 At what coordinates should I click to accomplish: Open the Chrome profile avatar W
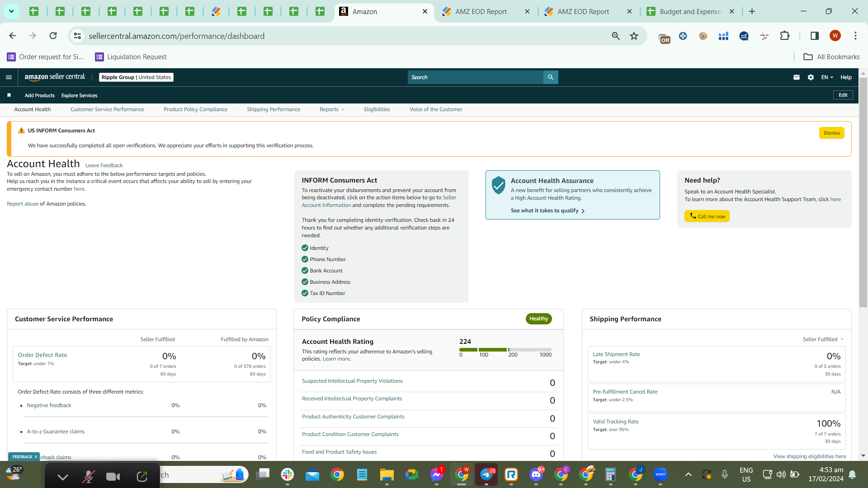(x=835, y=36)
